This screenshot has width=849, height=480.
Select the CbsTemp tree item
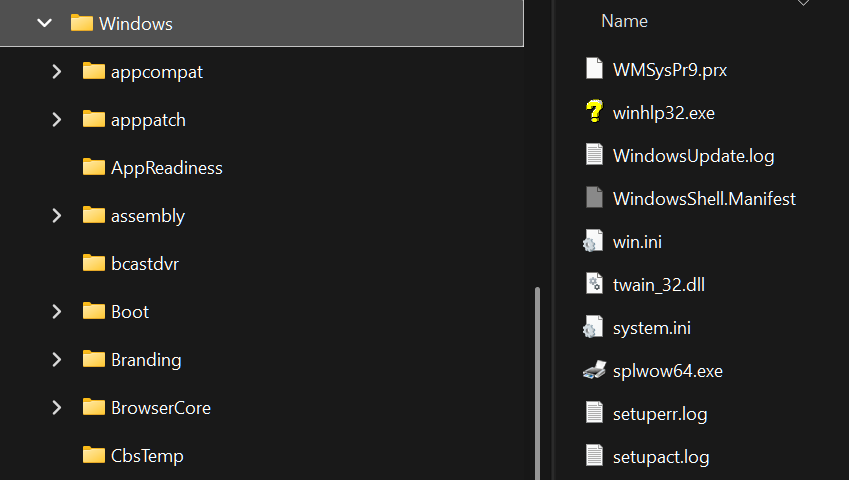click(x=147, y=456)
